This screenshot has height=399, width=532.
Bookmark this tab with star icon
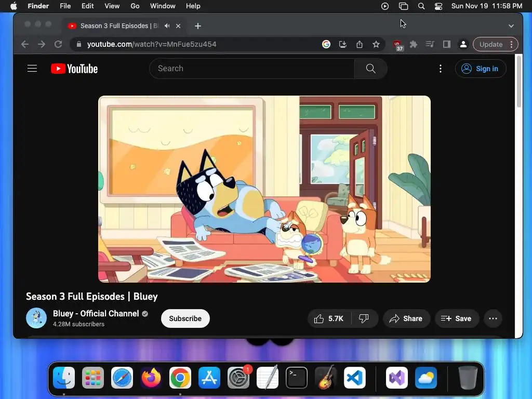click(x=376, y=44)
